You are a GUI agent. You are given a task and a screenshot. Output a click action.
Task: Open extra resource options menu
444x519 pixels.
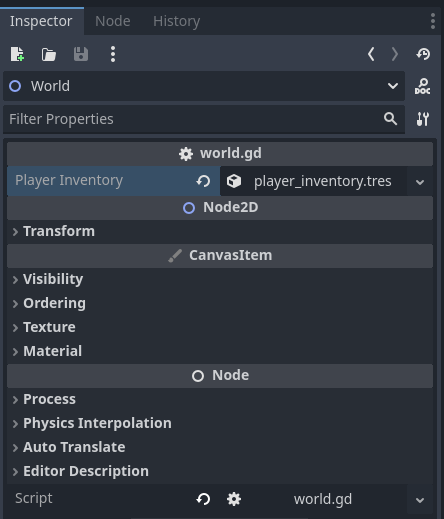click(x=113, y=54)
